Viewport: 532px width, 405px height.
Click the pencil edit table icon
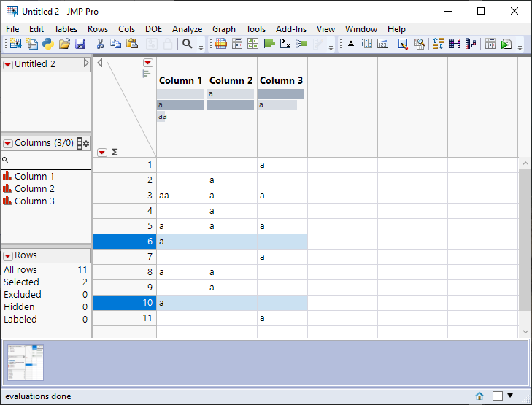click(x=403, y=44)
